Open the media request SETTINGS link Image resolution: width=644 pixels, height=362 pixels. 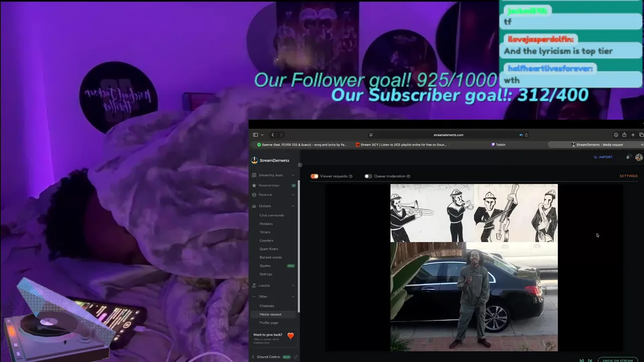(x=628, y=176)
